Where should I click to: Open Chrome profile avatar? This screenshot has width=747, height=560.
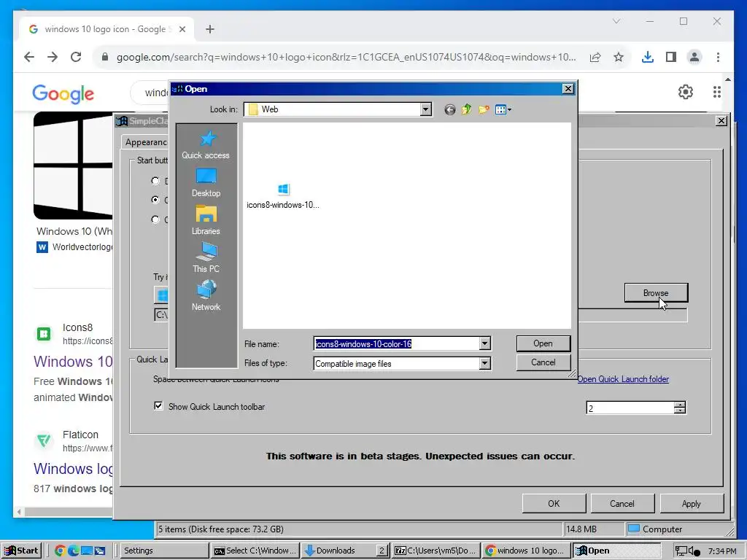pos(694,57)
